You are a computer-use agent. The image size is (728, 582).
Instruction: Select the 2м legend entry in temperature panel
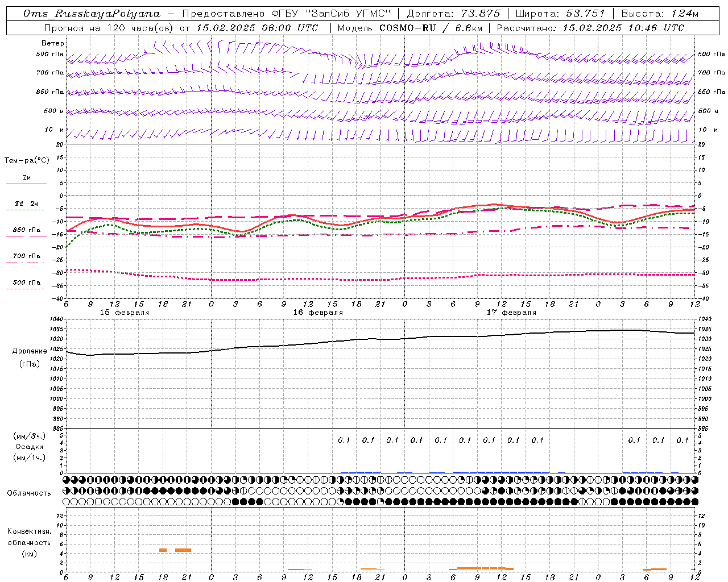27,178
